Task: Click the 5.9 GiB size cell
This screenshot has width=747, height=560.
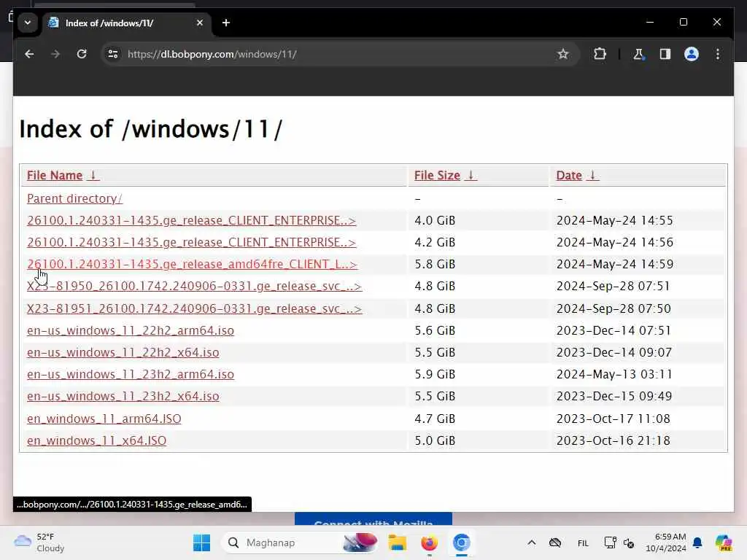Action: (x=435, y=374)
